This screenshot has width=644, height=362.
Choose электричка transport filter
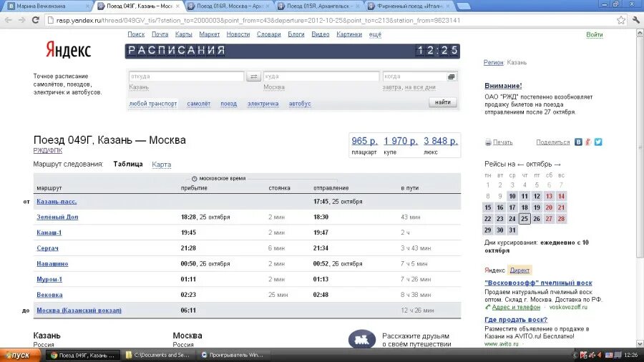263,104
